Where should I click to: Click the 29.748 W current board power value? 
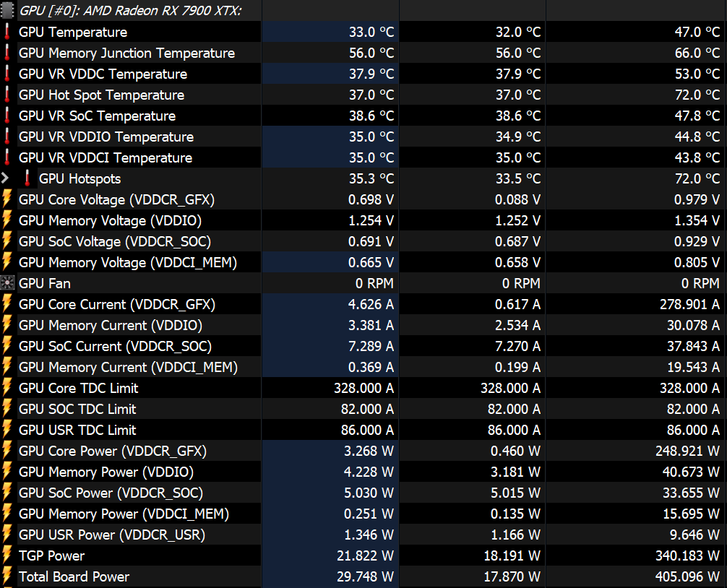[x=366, y=576]
